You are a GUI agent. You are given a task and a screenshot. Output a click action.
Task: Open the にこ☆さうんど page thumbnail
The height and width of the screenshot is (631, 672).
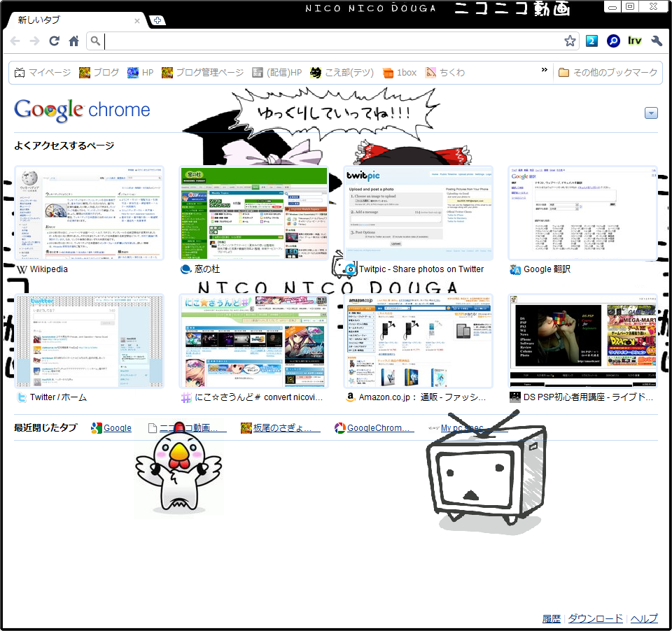pyautogui.click(x=253, y=341)
